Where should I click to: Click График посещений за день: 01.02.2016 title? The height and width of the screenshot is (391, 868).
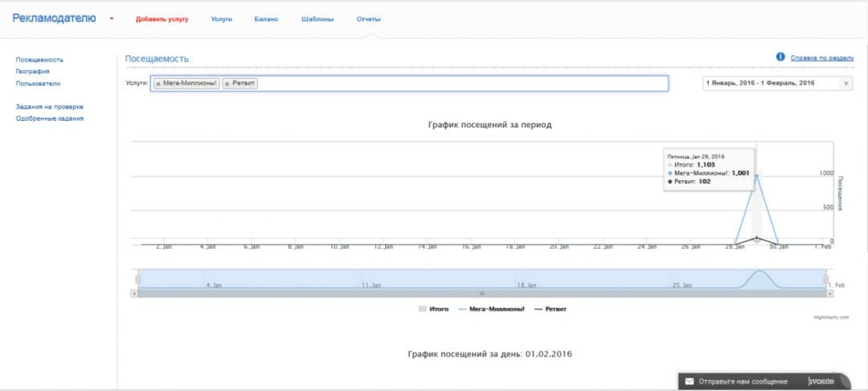[x=490, y=354]
